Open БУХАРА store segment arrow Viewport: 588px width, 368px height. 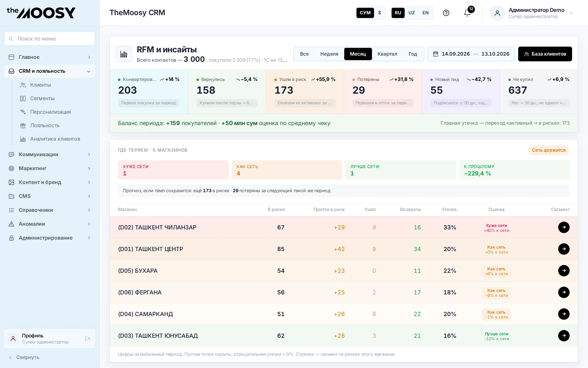[x=564, y=271]
